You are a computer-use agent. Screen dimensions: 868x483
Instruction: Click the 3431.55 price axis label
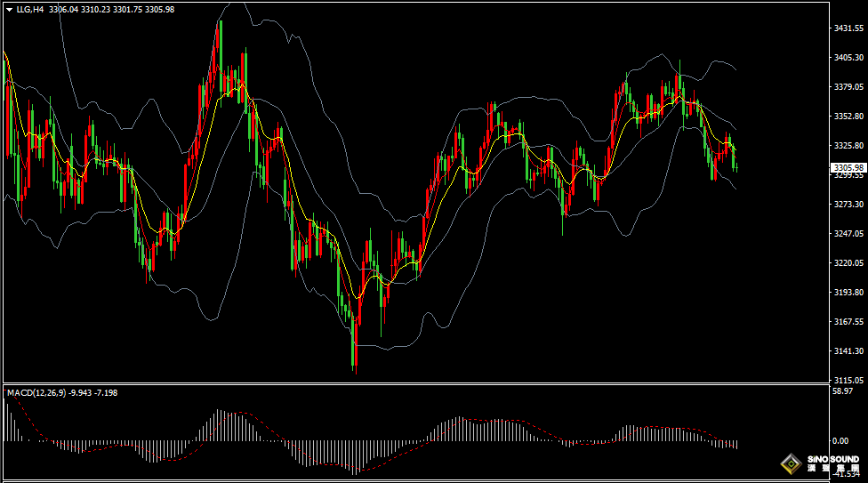[x=848, y=28]
